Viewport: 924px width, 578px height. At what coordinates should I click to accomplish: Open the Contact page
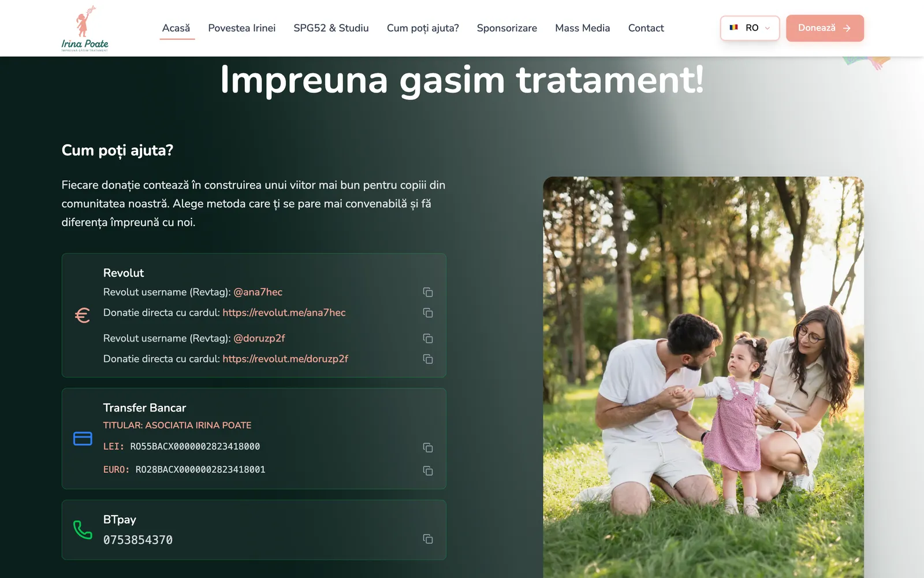(x=646, y=28)
